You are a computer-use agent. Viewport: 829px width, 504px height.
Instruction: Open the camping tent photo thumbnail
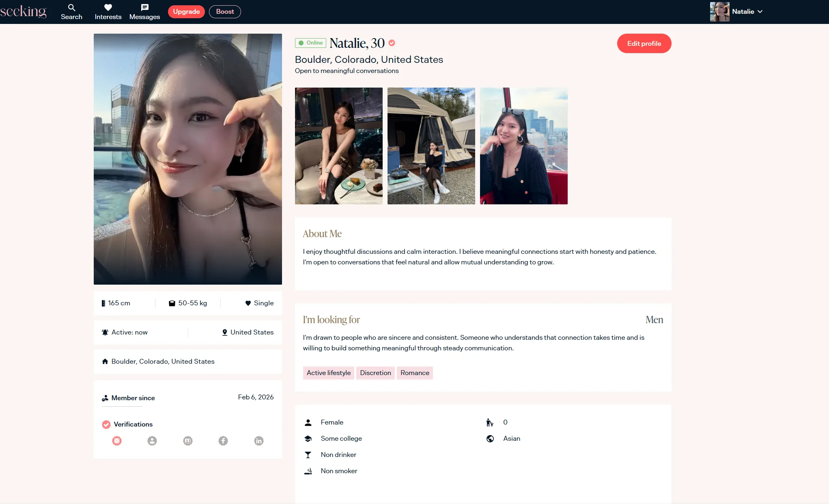tap(431, 146)
